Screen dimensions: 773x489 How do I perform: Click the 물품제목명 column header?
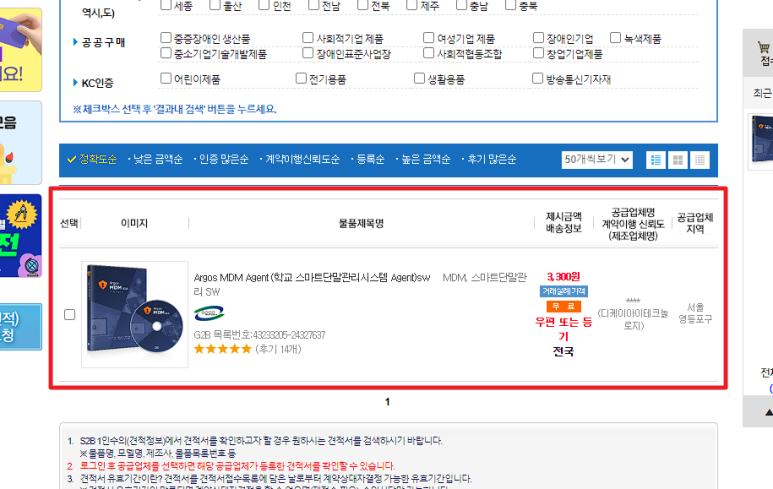pos(361,223)
